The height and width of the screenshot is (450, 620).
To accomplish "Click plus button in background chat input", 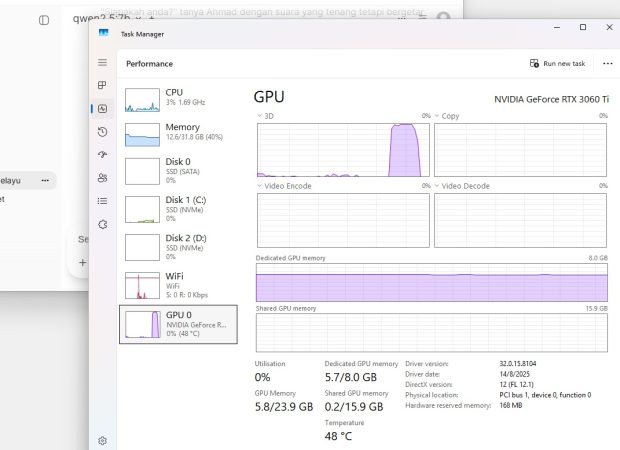I will pos(82,263).
